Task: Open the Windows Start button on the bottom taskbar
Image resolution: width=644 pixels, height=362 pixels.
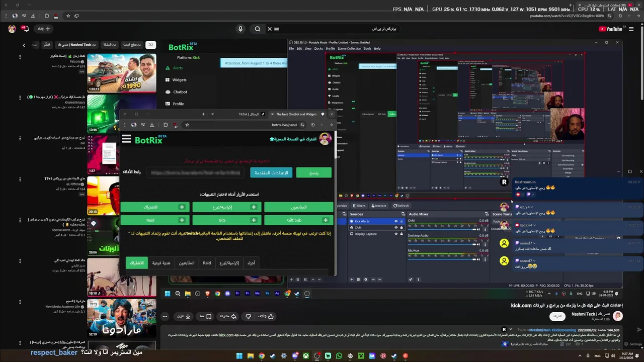Action: (x=239, y=356)
